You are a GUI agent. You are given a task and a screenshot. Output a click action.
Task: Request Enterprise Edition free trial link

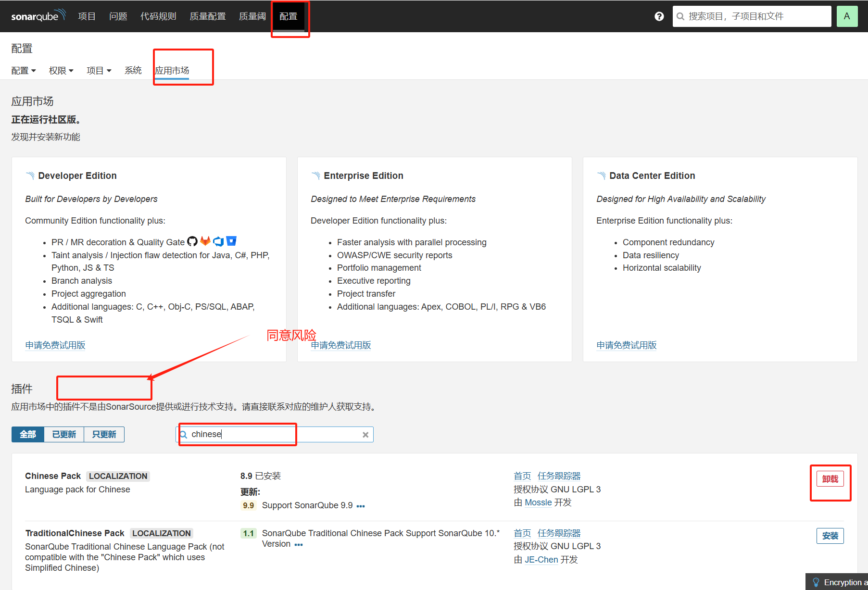[x=341, y=345]
